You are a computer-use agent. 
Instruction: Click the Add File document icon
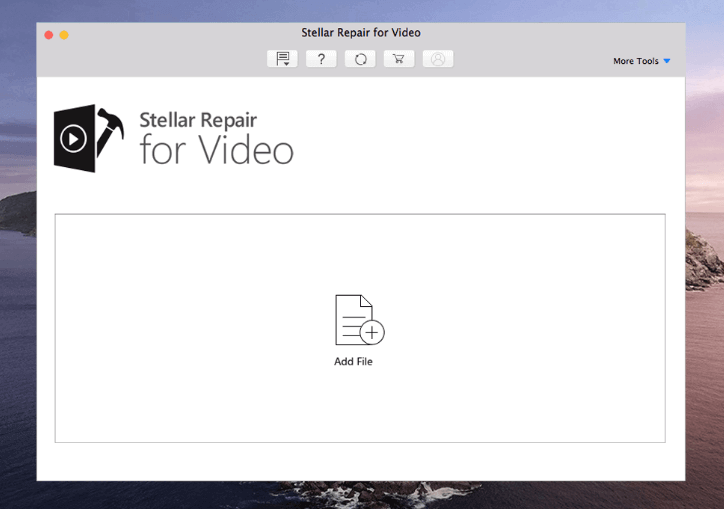pyautogui.click(x=360, y=320)
